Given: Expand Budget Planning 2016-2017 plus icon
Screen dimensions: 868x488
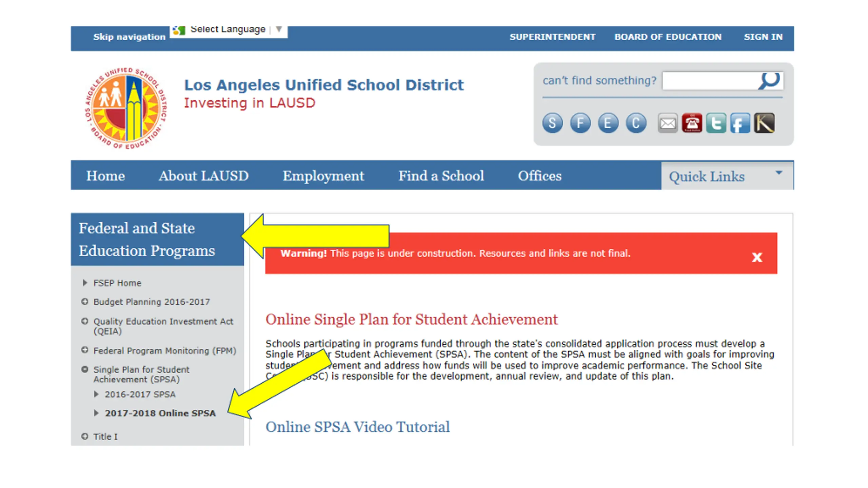Looking at the screenshot, I should point(85,302).
